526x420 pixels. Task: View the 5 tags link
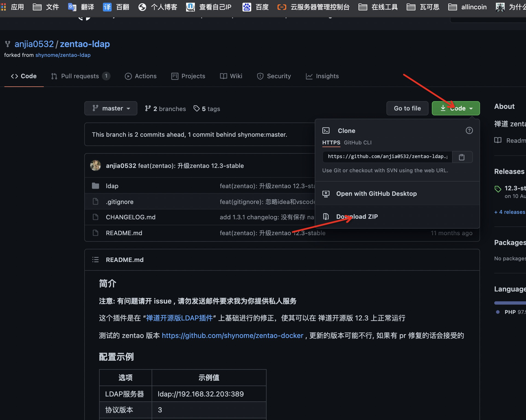click(207, 109)
